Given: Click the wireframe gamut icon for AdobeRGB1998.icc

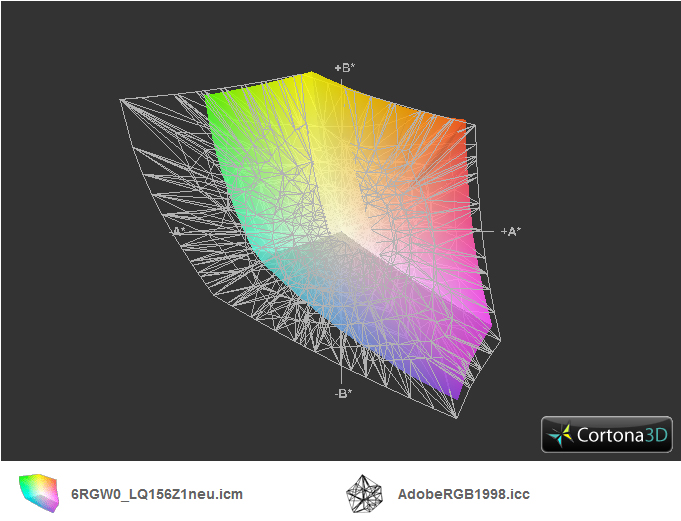Looking at the screenshot, I should pyautogui.click(x=363, y=493).
